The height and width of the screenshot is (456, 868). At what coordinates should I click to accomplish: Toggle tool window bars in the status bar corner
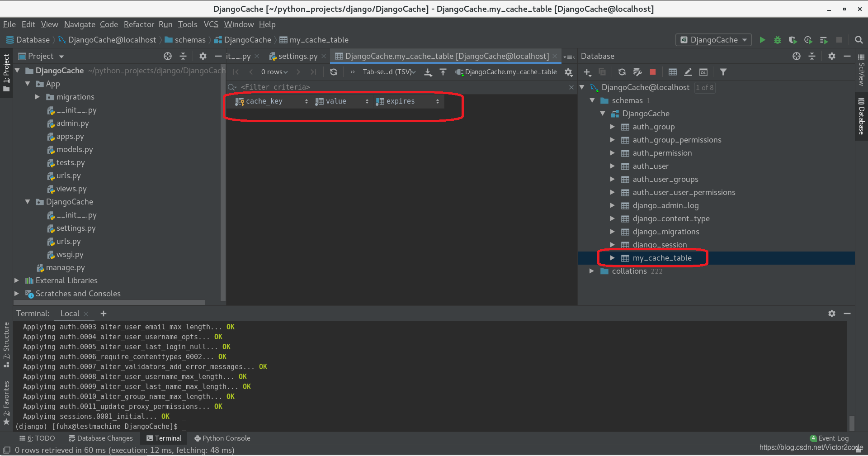pyautogui.click(x=7, y=450)
